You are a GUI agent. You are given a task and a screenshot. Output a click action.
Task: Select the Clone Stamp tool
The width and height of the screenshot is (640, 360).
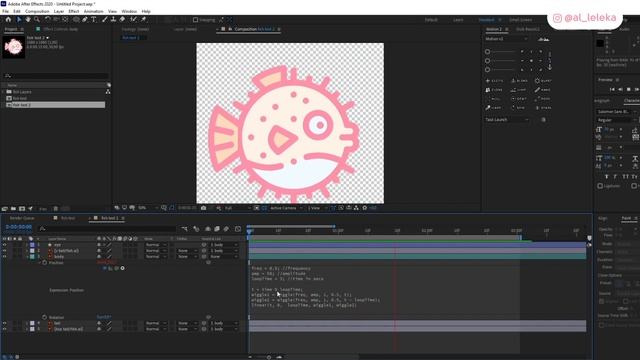113,20
